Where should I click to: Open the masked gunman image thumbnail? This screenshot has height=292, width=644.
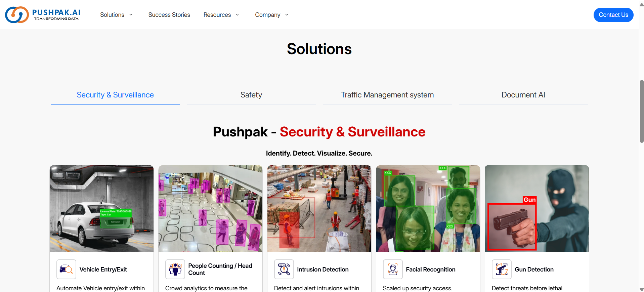pos(537,209)
